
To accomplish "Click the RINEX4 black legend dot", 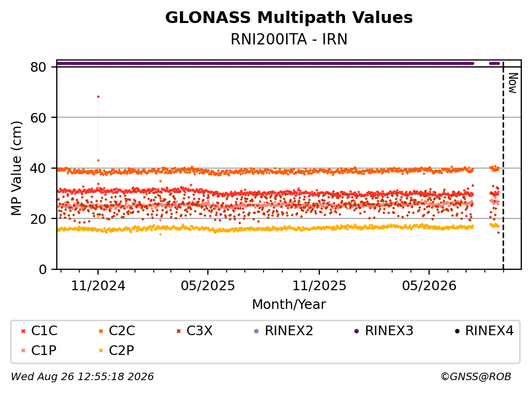I will (x=457, y=331).
